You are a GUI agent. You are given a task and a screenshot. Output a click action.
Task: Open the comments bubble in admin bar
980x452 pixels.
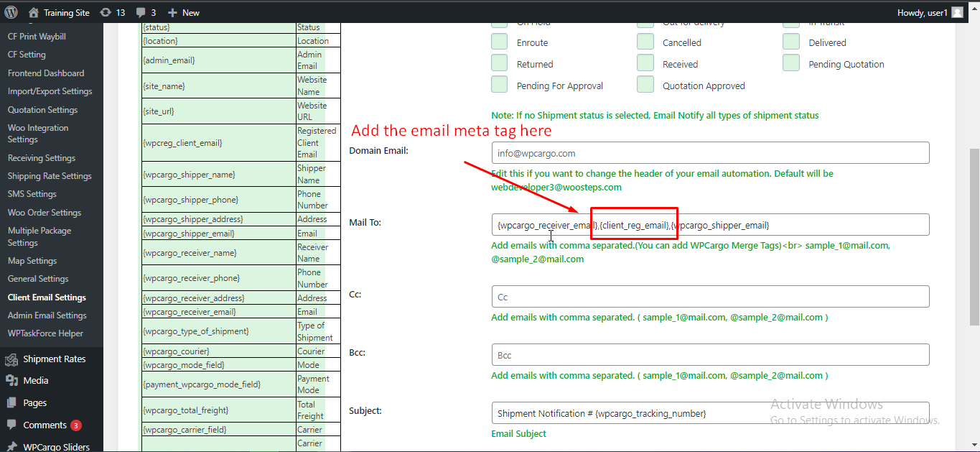pyautogui.click(x=141, y=13)
